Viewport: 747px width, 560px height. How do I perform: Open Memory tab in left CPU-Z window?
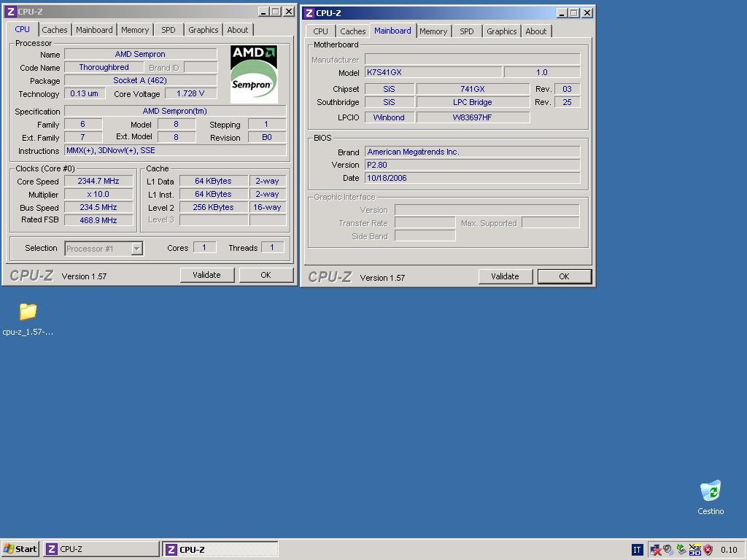(x=135, y=29)
